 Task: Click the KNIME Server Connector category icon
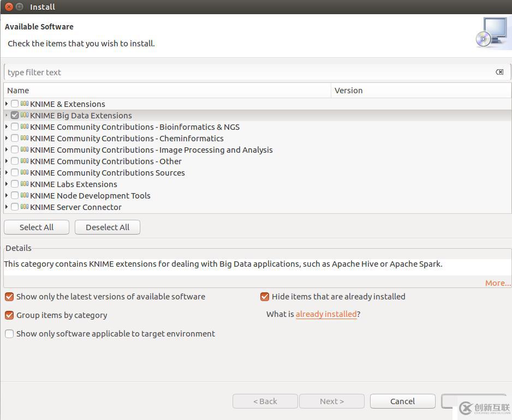pyautogui.click(x=25, y=207)
